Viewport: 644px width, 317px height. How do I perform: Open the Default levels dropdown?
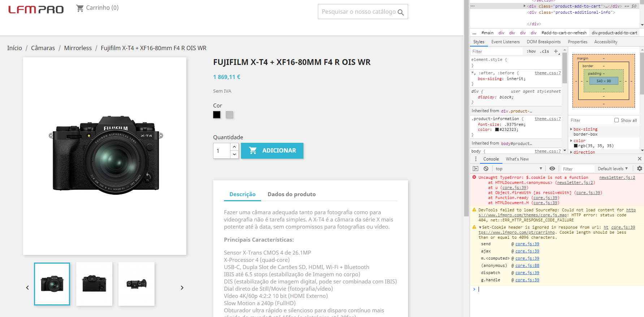[613, 168]
